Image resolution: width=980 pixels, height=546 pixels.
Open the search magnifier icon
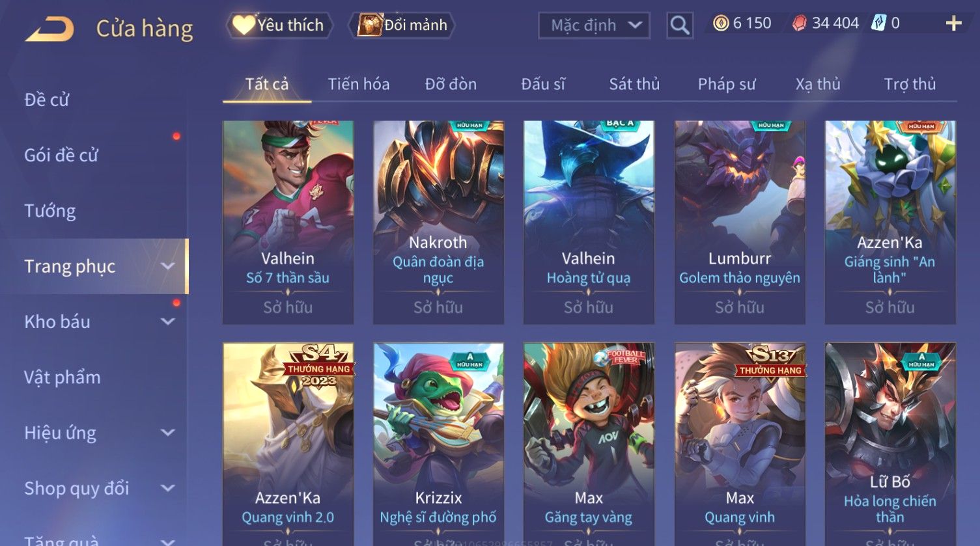(x=679, y=25)
